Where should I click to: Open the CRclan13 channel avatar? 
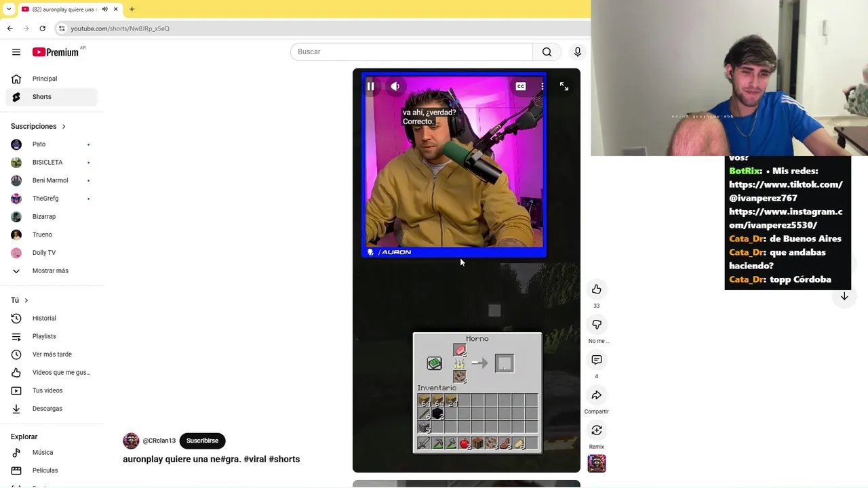(131, 441)
